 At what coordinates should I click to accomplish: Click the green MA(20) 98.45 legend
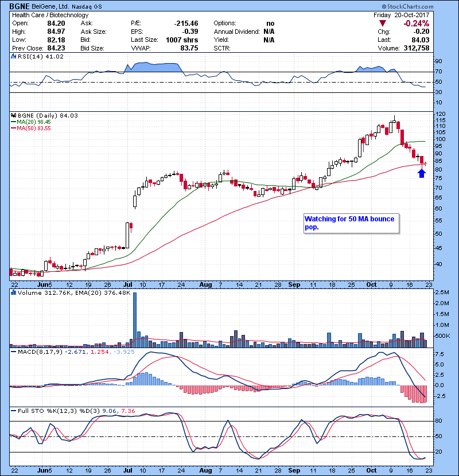pos(31,122)
